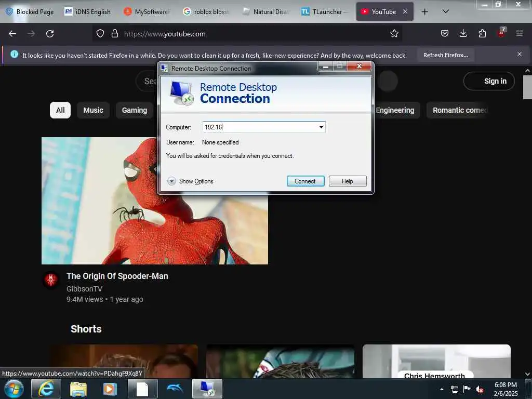Open Windows Explorer folder on taskbar
Screen dimensions: 532x399
[x=78, y=389]
